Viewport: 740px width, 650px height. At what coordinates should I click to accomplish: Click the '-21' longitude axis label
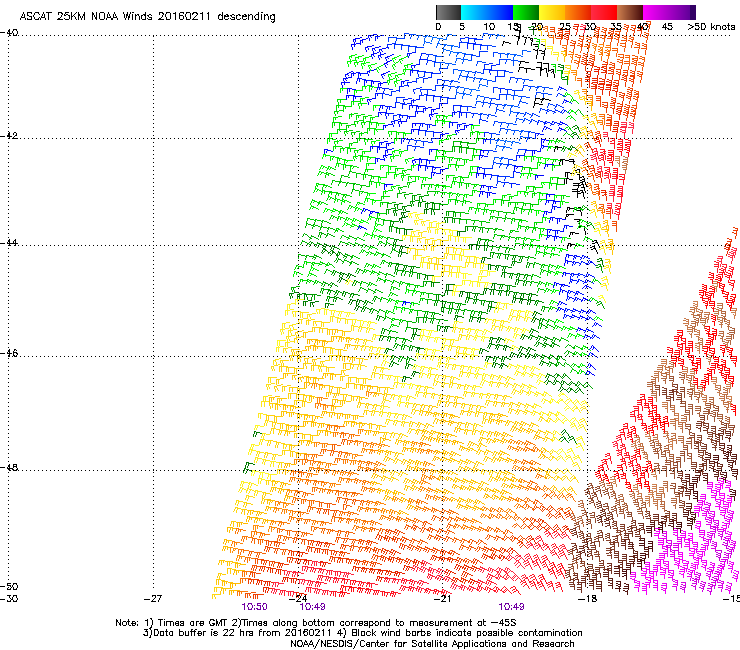pos(442,599)
